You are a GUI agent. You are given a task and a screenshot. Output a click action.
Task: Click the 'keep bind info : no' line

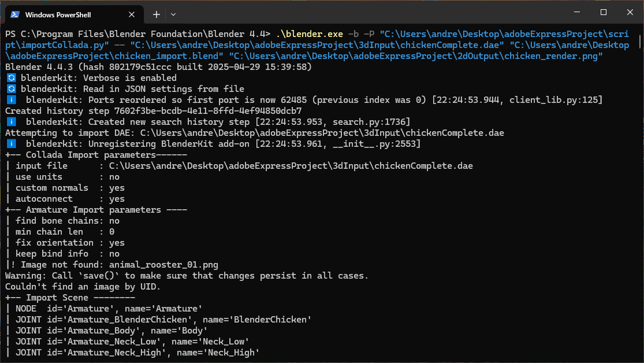(62, 254)
